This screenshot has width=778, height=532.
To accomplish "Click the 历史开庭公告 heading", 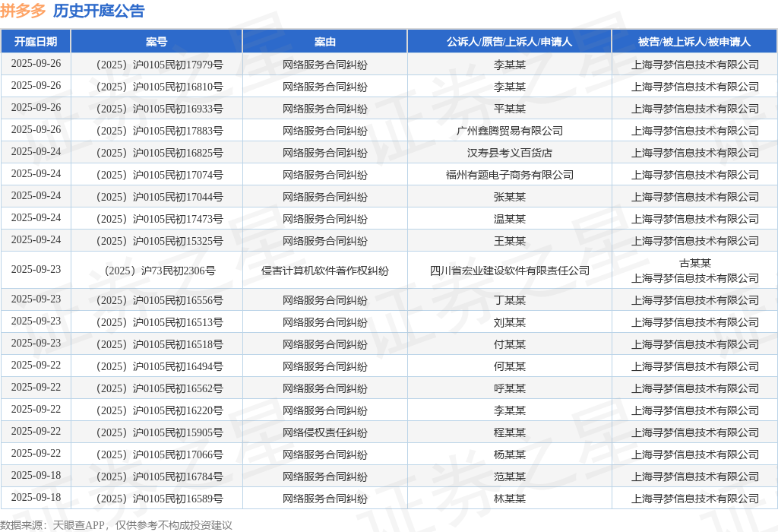I will click(99, 11).
